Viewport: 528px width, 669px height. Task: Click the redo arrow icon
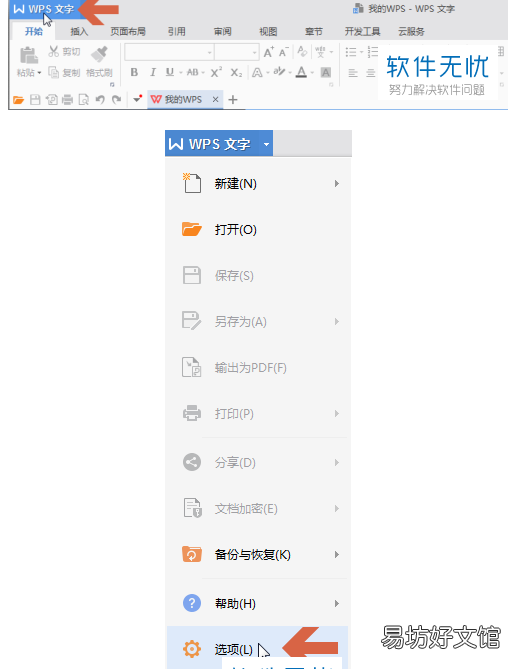tap(116, 100)
